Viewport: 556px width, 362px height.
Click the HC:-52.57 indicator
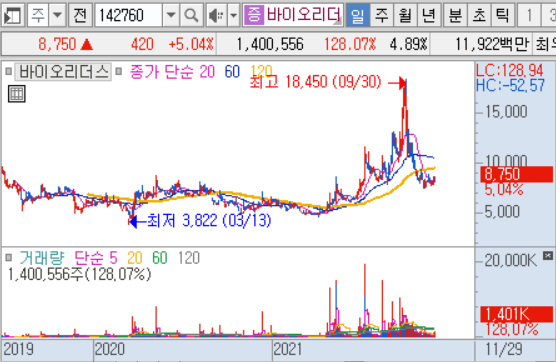[510, 85]
